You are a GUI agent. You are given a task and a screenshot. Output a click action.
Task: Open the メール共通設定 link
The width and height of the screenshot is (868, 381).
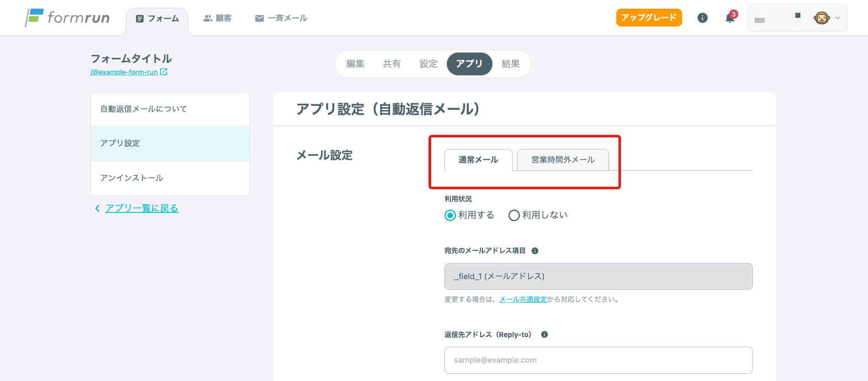523,299
